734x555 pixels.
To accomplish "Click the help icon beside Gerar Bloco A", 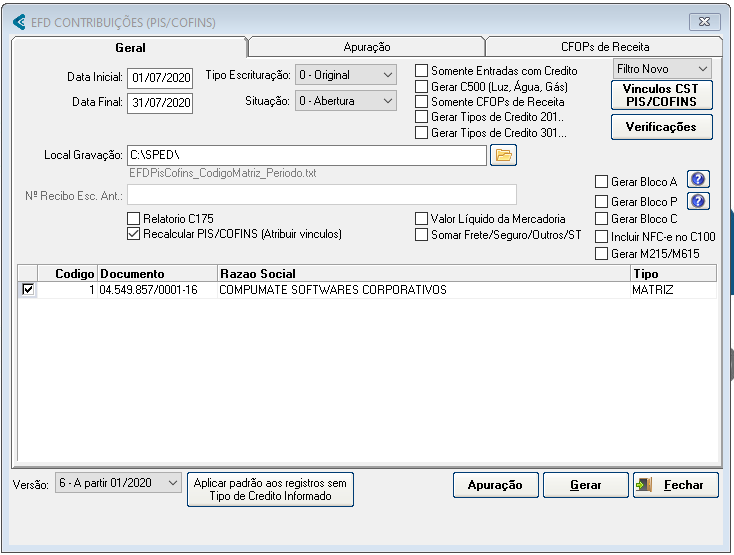I will 700,180.
